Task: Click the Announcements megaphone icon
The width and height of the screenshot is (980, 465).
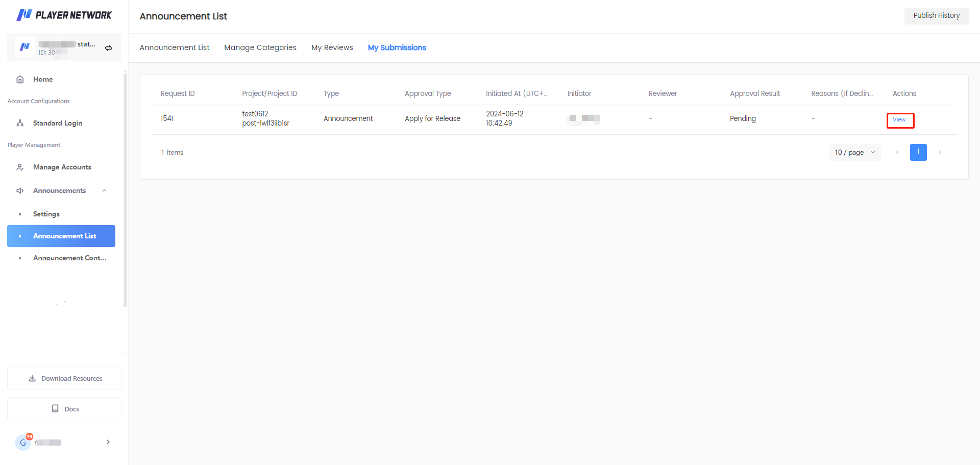Action: point(20,191)
